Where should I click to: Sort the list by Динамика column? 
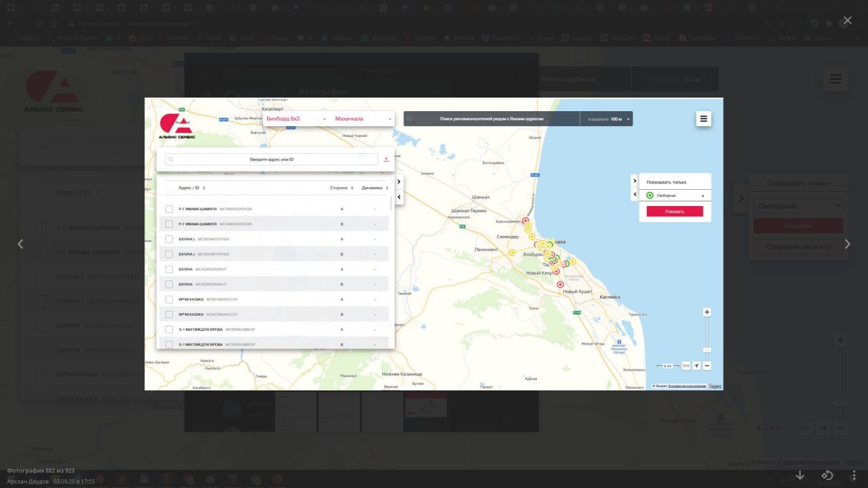pyautogui.click(x=375, y=188)
